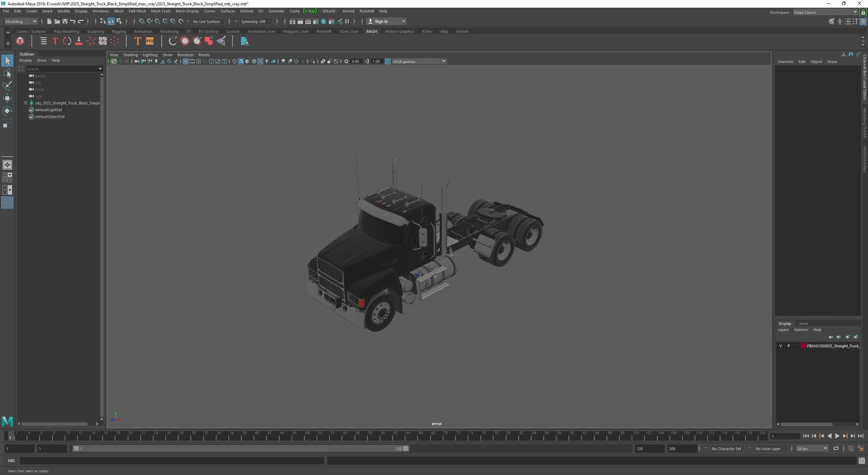Jump to the end of playback range
This screenshot has width=868, height=475.
click(861, 436)
